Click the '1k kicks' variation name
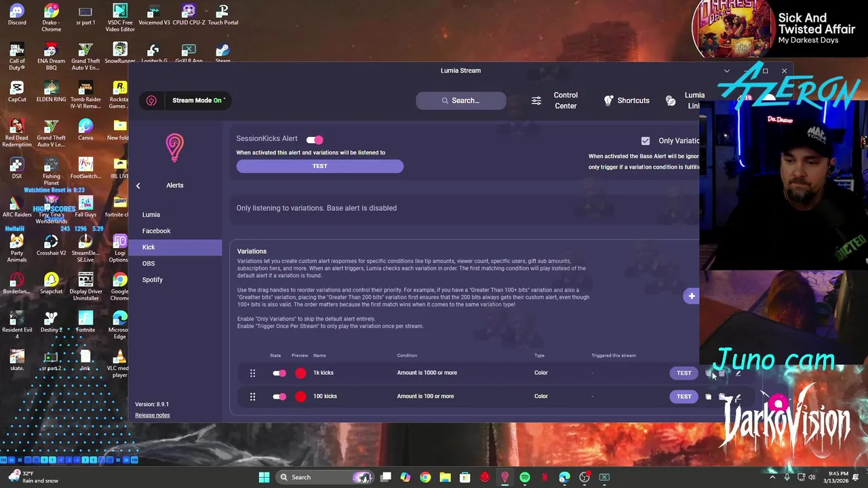The image size is (868, 488). coord(323,373)
